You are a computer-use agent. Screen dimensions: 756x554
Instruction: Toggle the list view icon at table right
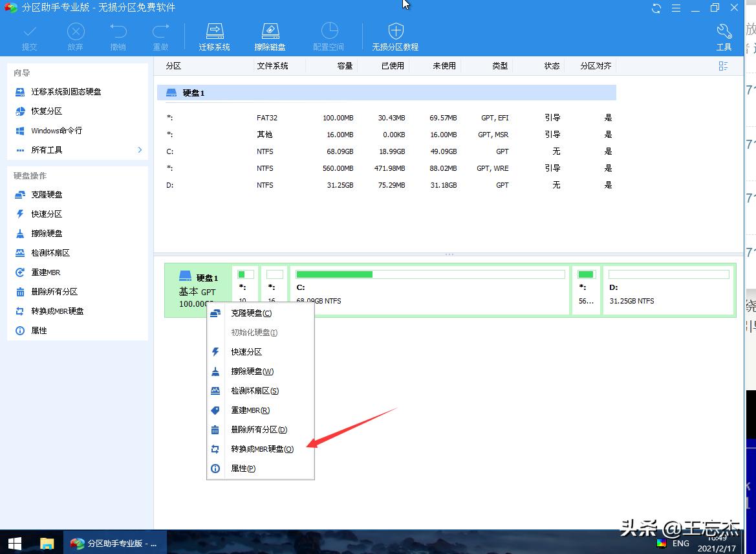723,66
